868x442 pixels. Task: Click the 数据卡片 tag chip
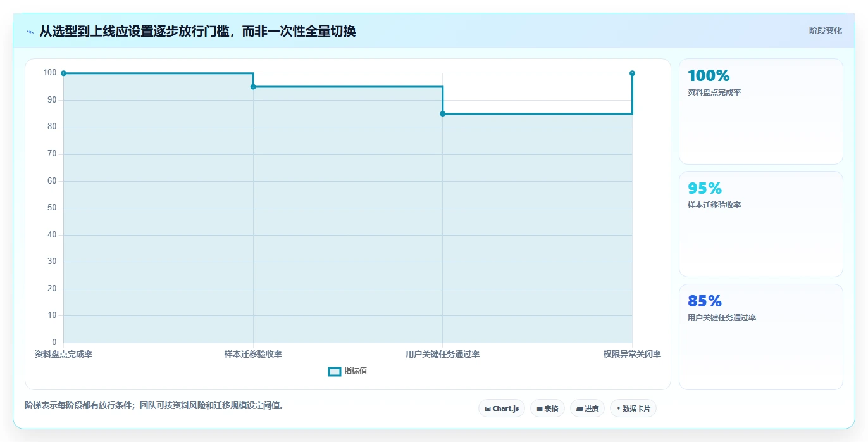(x=633, y=408)
